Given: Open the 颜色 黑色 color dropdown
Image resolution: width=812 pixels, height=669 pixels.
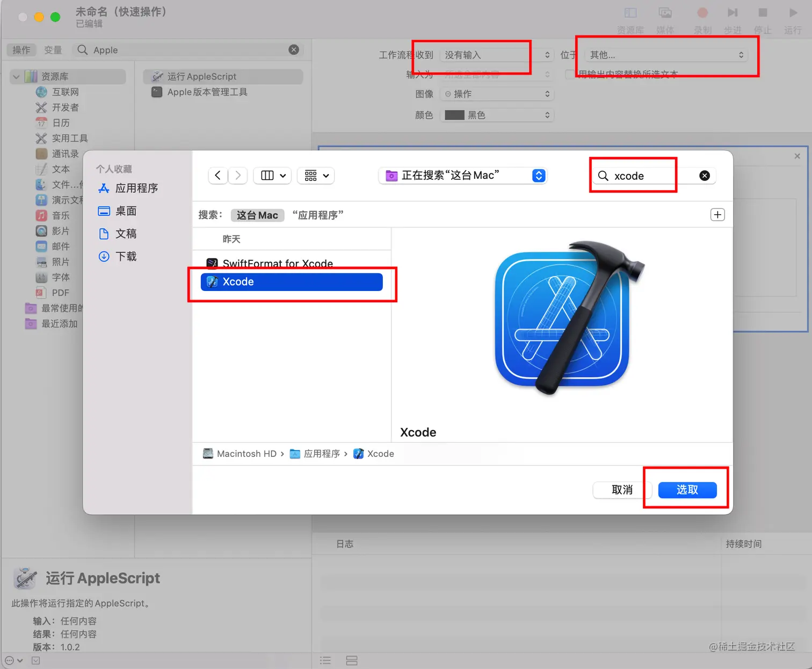Looking at the screenshot, I should (x=497, y=115).
